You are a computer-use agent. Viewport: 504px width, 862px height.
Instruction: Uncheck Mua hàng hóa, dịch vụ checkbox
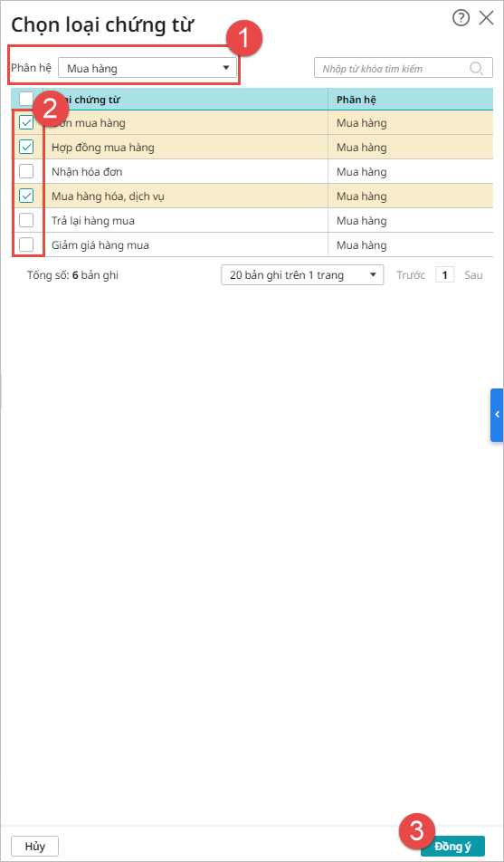pyautogui.click(x=26, y=196)
